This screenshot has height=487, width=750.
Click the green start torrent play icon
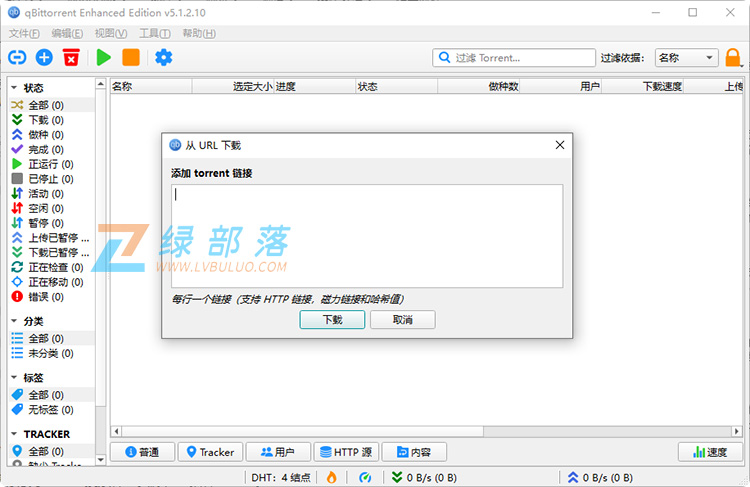pyautogui.click(x=103, y=58)
